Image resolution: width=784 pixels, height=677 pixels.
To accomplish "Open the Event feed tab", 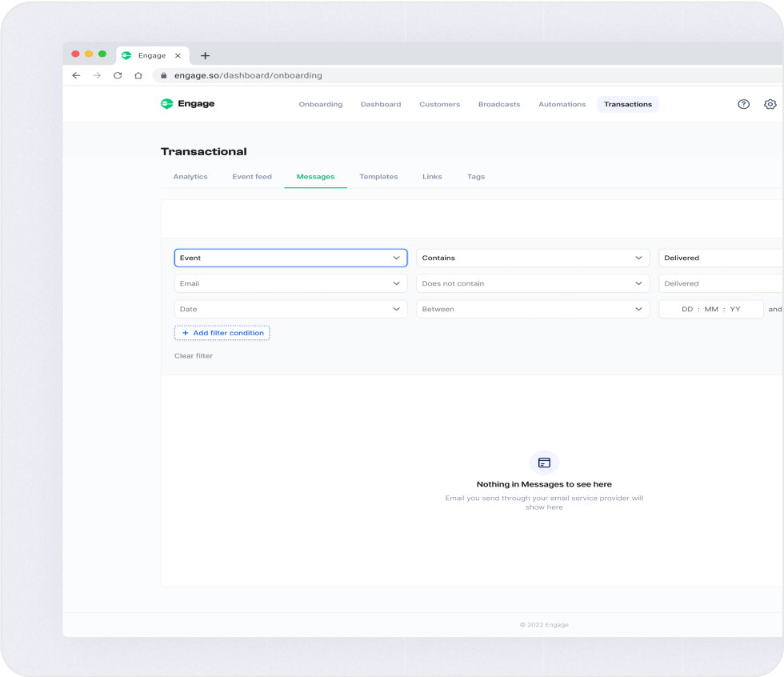I will click(x=252, y=177).
